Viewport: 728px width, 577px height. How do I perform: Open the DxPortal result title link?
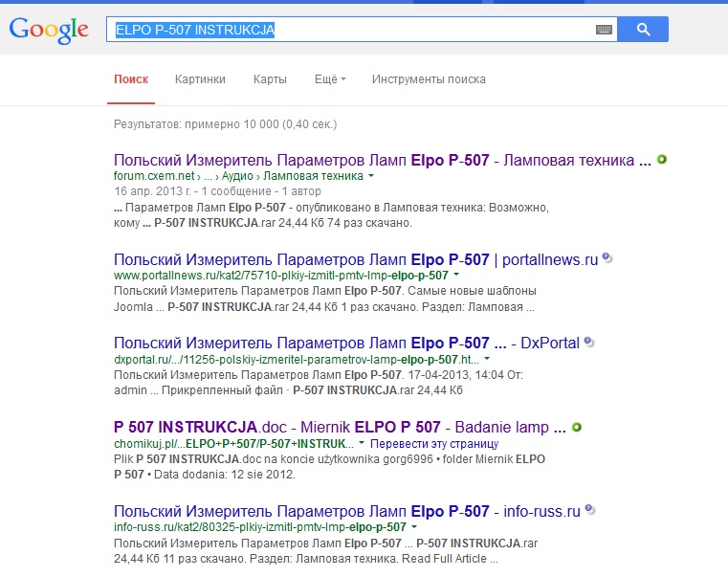click(346, 343)
